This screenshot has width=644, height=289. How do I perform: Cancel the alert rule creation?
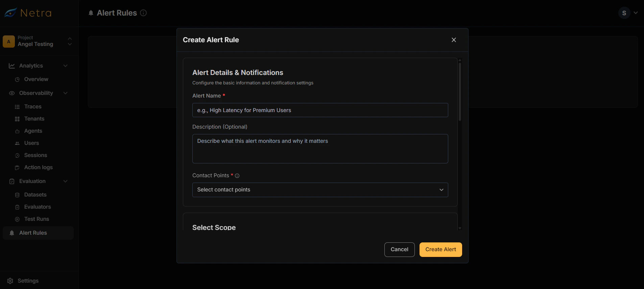coord(399,249)
